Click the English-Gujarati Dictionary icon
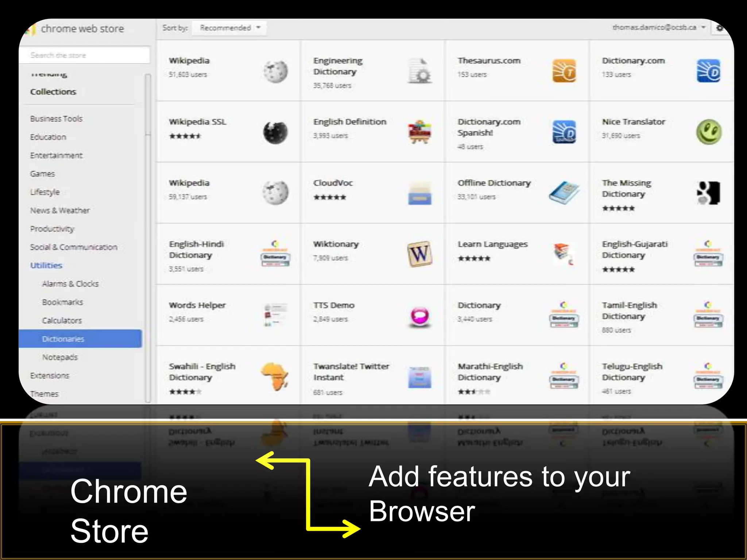 tap(708, 254)
